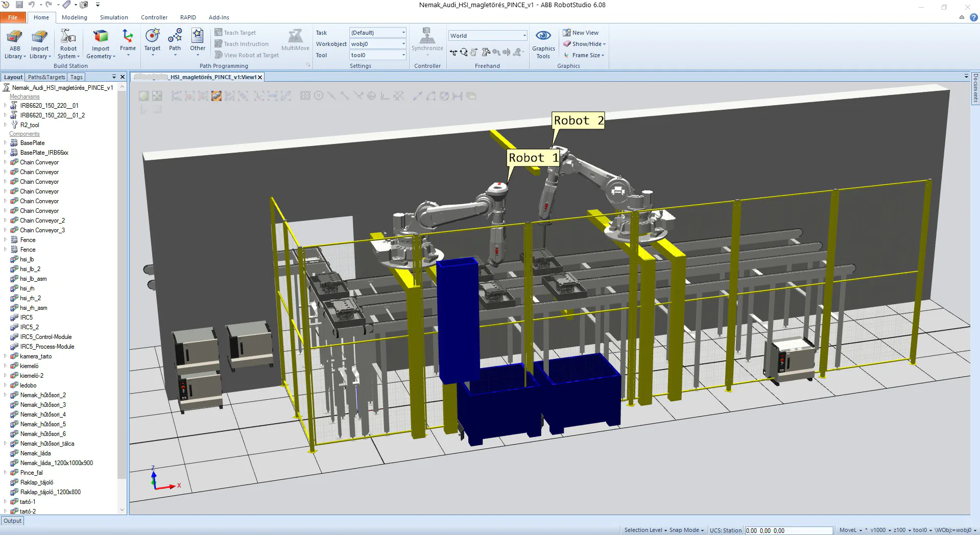
Task: Select the freehand Move tool
Action: click(453, 52)
